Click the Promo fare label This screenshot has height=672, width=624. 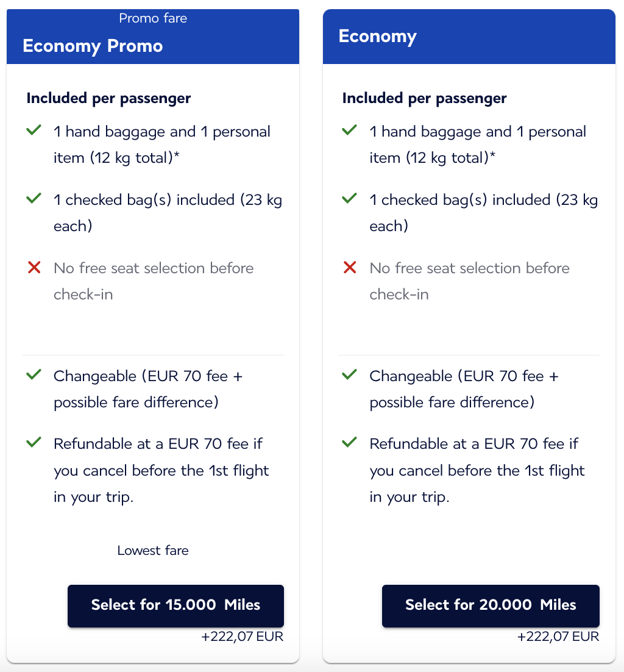(x=153, y=18)
